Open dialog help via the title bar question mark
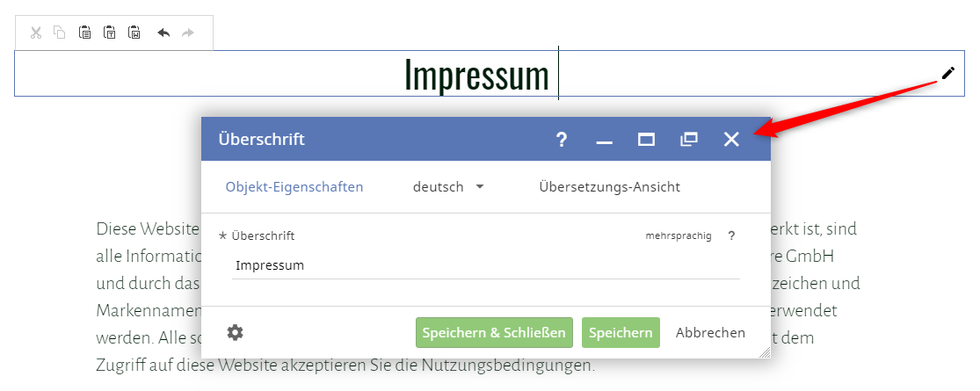The height and width of the screenshot is (391, 980). pyautogui.click(x=562, y=140)
